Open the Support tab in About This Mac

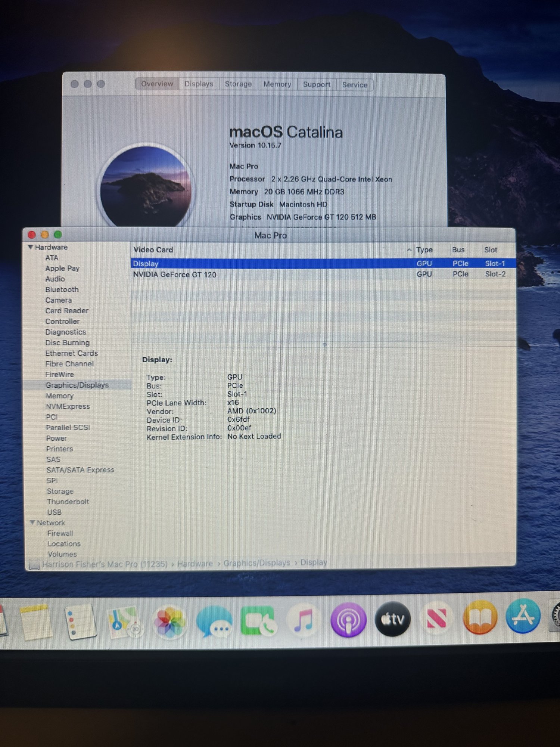point(317,85)
